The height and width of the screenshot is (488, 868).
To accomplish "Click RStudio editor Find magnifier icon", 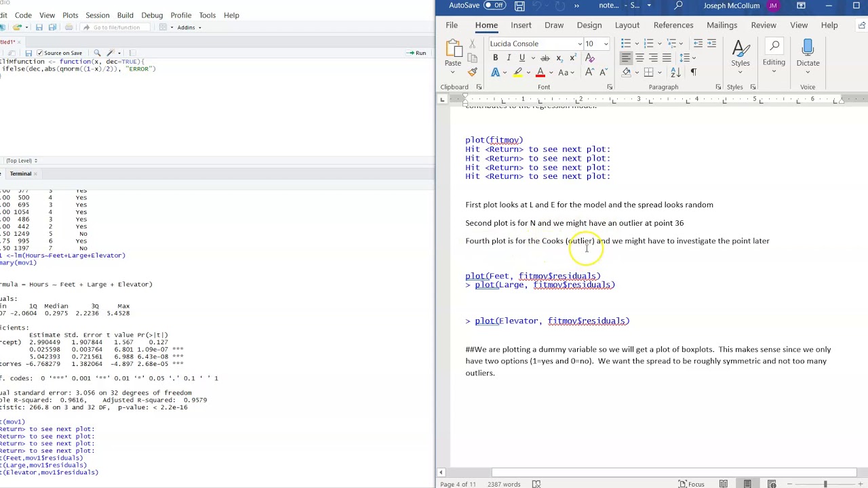I will pyautogui.click(x=97, y=53).
